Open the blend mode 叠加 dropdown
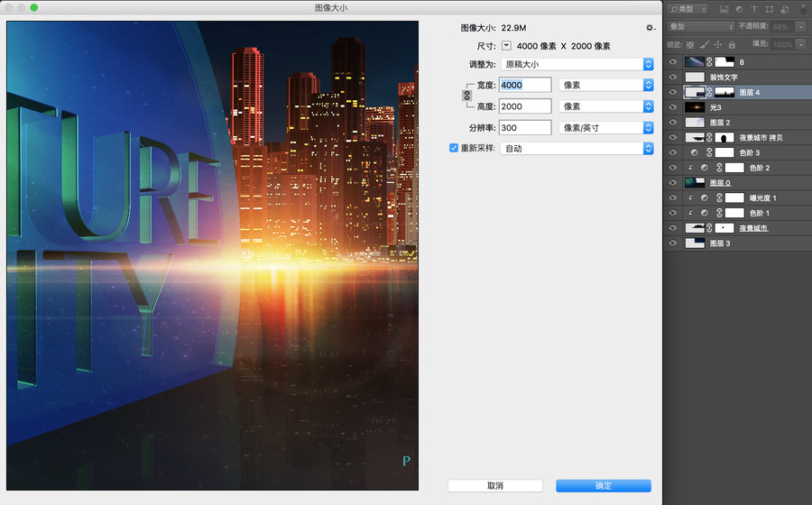 pyautogui.click(x=701, y=26)
